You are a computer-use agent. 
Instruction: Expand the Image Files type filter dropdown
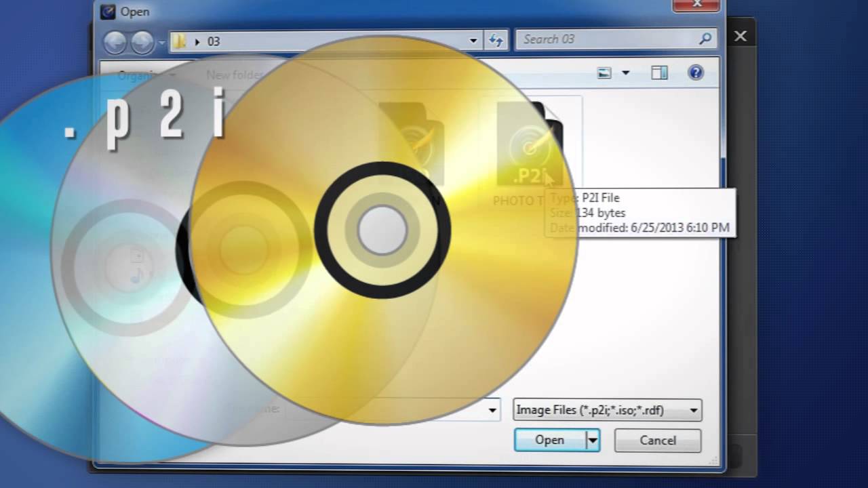pos(693,410)
